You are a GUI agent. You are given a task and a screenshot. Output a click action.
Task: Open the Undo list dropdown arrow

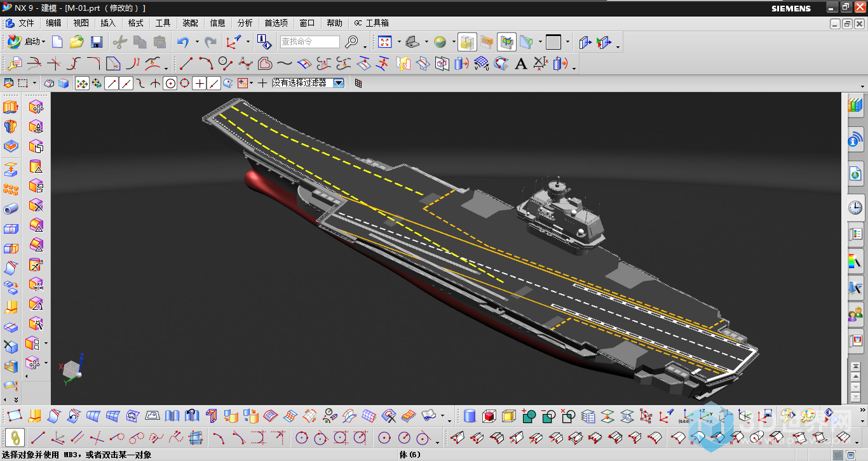tap(196, 43)
